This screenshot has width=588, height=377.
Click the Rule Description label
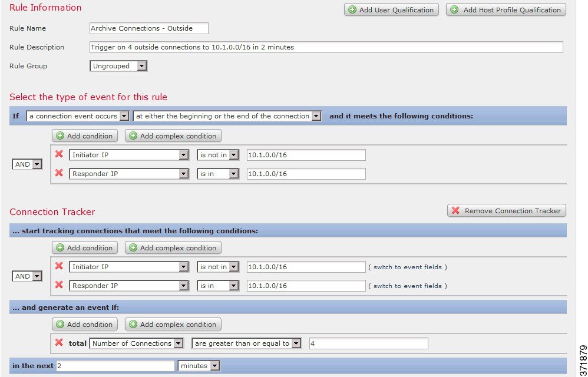(37, 47)
